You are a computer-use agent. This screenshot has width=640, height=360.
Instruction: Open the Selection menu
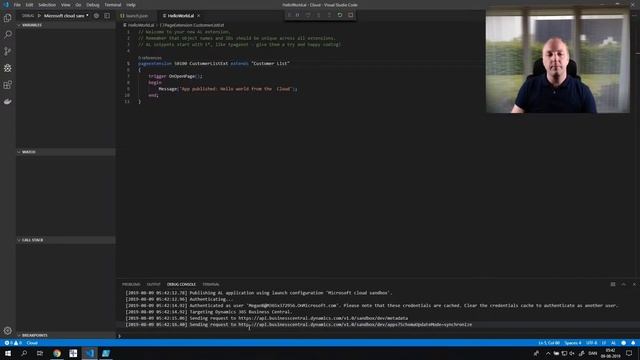pos(47,5)
